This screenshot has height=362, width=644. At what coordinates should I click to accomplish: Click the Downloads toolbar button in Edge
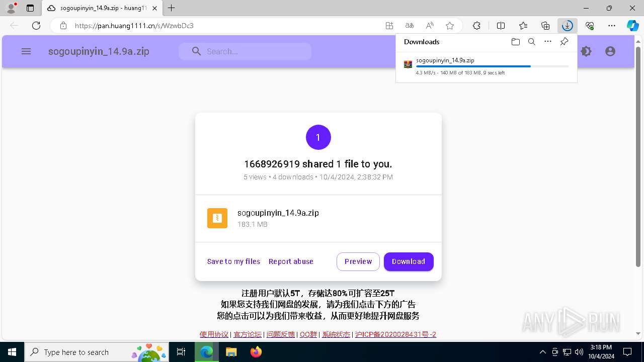point(567,26)
